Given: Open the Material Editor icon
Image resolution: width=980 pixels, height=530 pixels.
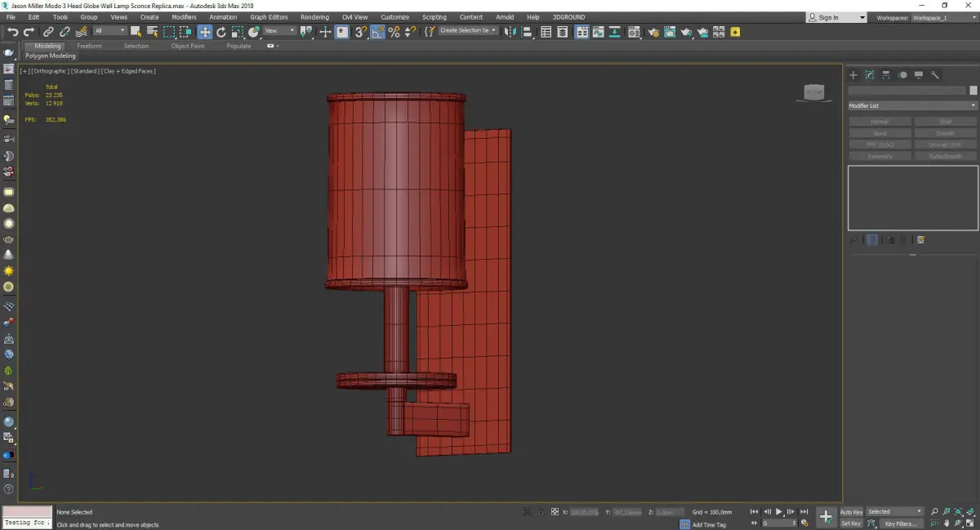Looking at the screenshot, I should coord(633,32).
